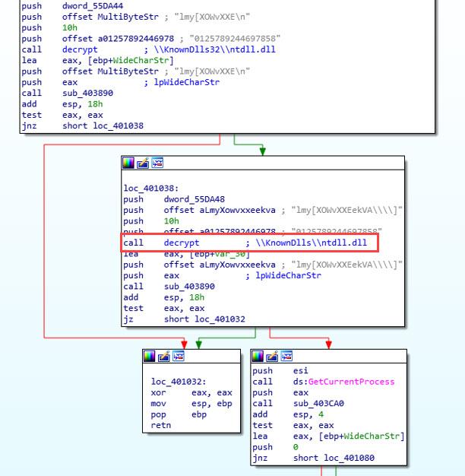The width and height of the screenshot is (465, 476).
Task: Click the 'mov esp, ebp' instruction
Action: 191,404
